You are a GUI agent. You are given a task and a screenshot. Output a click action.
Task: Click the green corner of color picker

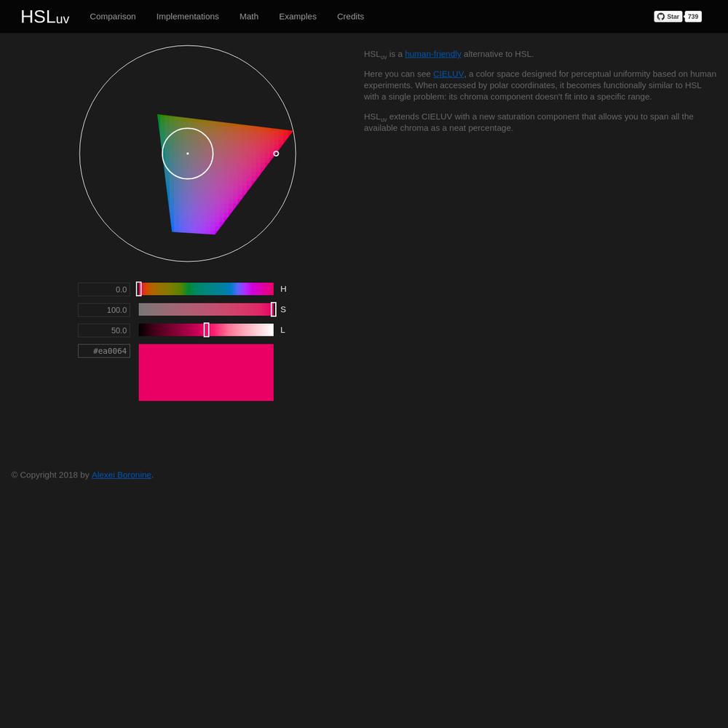click(x=161, y=118)
